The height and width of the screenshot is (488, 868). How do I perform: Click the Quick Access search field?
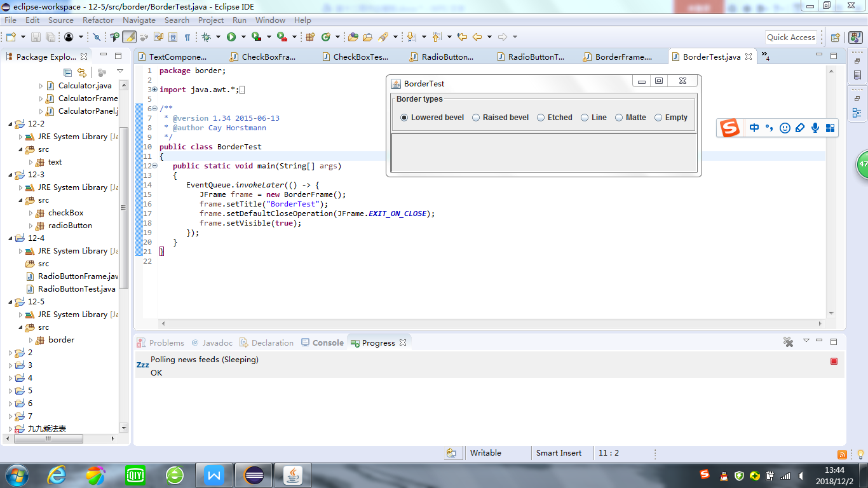790,37
